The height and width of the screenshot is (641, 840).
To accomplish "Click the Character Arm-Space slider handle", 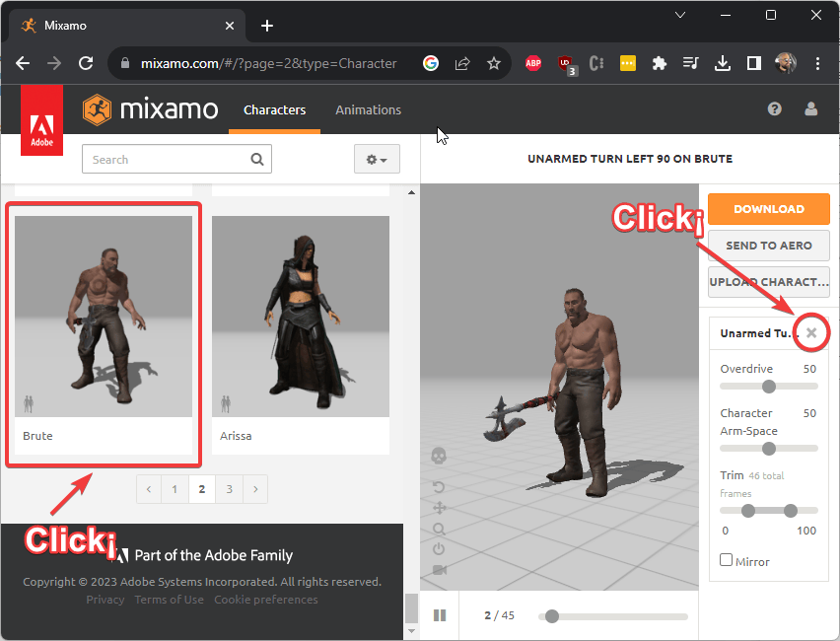I will tap(769, 449).
